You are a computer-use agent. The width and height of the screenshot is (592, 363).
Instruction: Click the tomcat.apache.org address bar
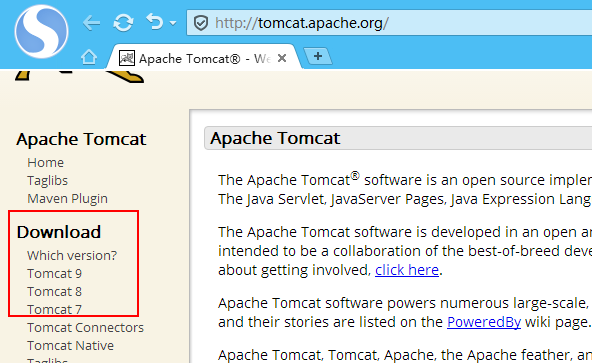389,23
